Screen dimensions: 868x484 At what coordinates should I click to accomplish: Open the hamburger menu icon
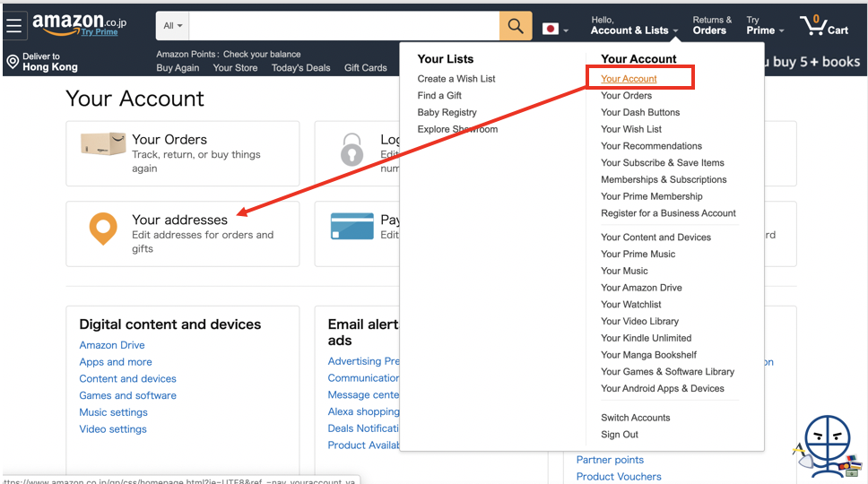(x=13, y=25)
